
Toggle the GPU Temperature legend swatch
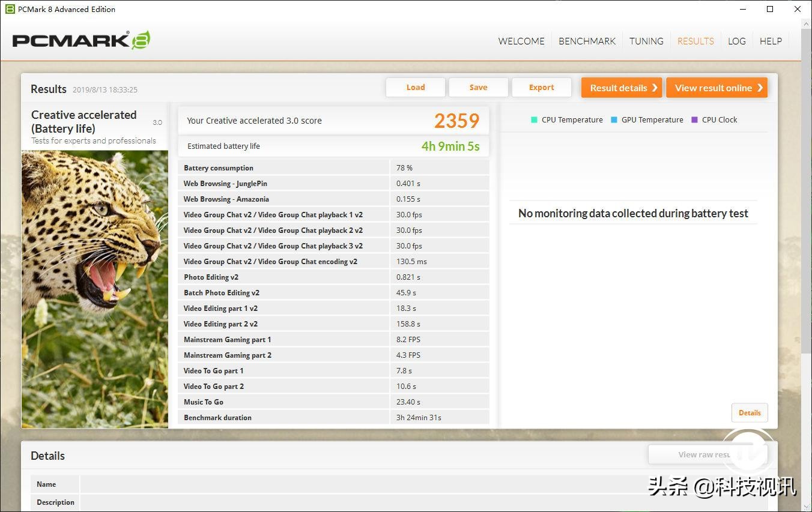(x=614, y=119)
